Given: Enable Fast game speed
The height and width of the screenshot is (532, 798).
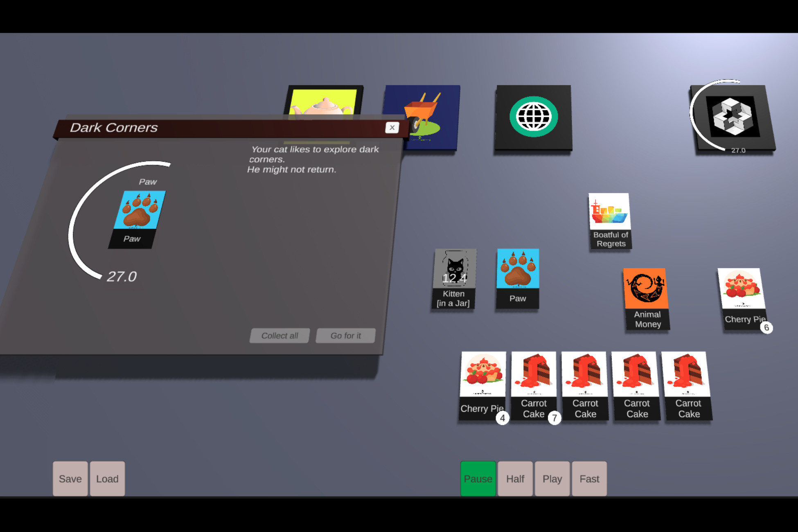Looking at the screenshot, I should pyautogui.click(x=589, y=478).
